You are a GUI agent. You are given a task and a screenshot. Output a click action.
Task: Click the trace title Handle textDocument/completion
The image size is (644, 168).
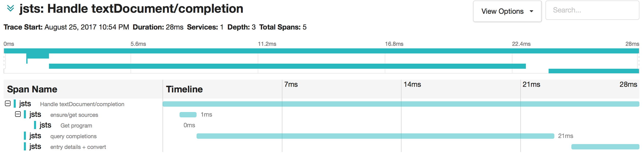[131, 8]
